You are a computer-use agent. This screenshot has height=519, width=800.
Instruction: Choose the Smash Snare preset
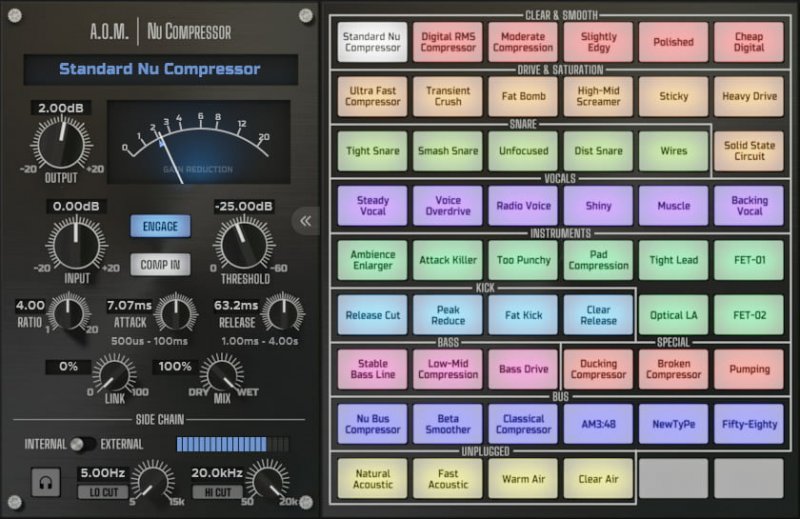pyautogui.click(x=448, y=151)
